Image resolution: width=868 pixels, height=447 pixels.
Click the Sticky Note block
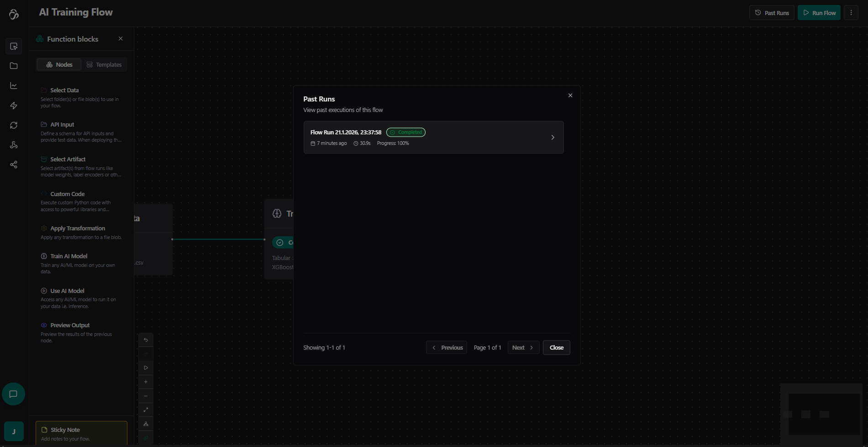pos(81,433)
